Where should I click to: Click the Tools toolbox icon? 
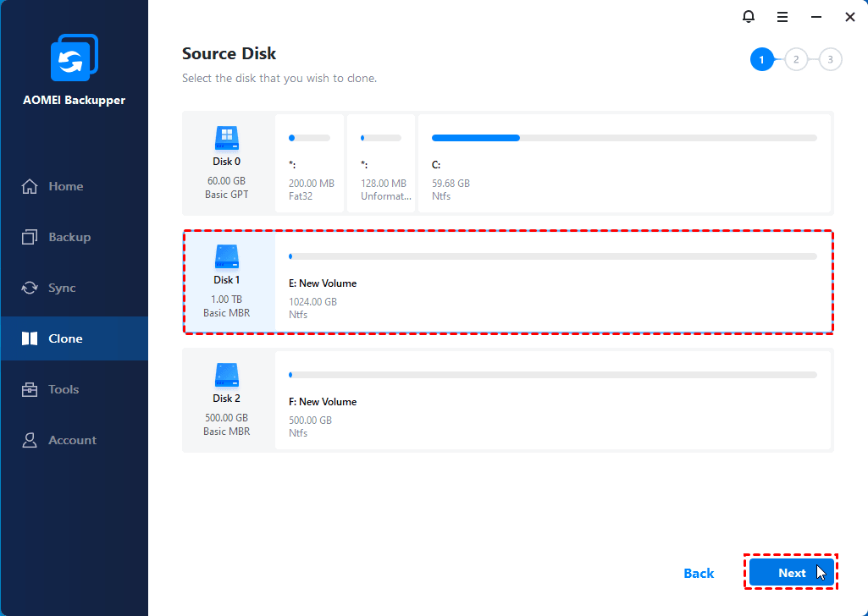click(x=30, y=389)
